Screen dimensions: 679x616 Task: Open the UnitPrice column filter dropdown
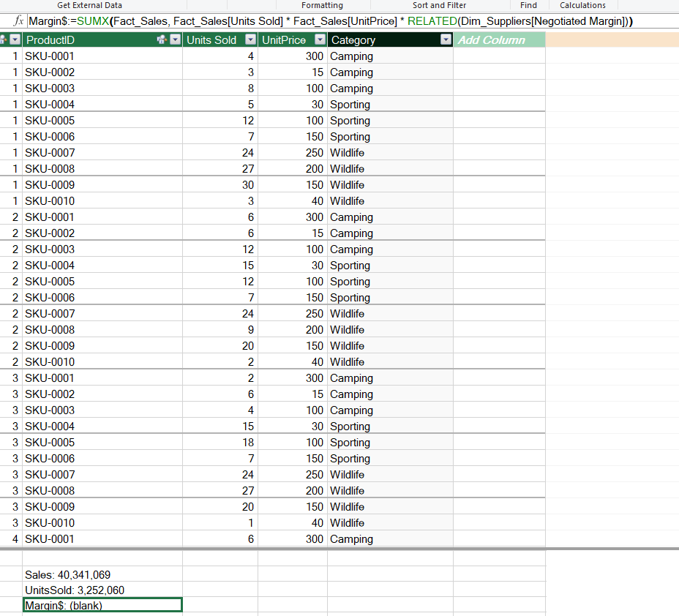[x=320, y=40]
